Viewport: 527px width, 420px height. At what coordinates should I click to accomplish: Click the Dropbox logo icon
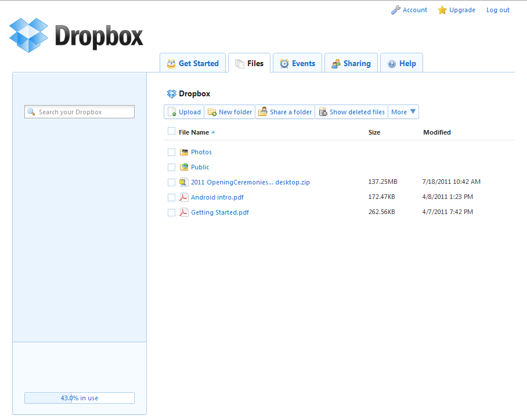pyautogui.click(x=28, y=35)
